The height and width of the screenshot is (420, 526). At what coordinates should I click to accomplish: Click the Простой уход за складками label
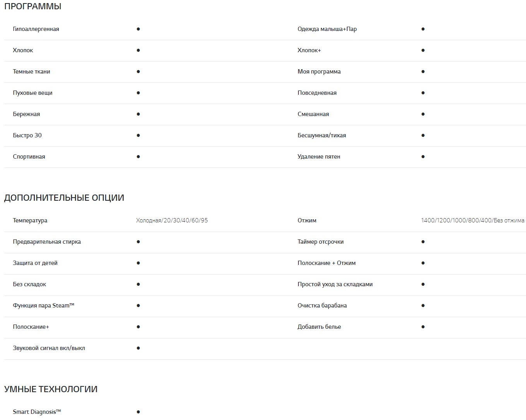335,284
